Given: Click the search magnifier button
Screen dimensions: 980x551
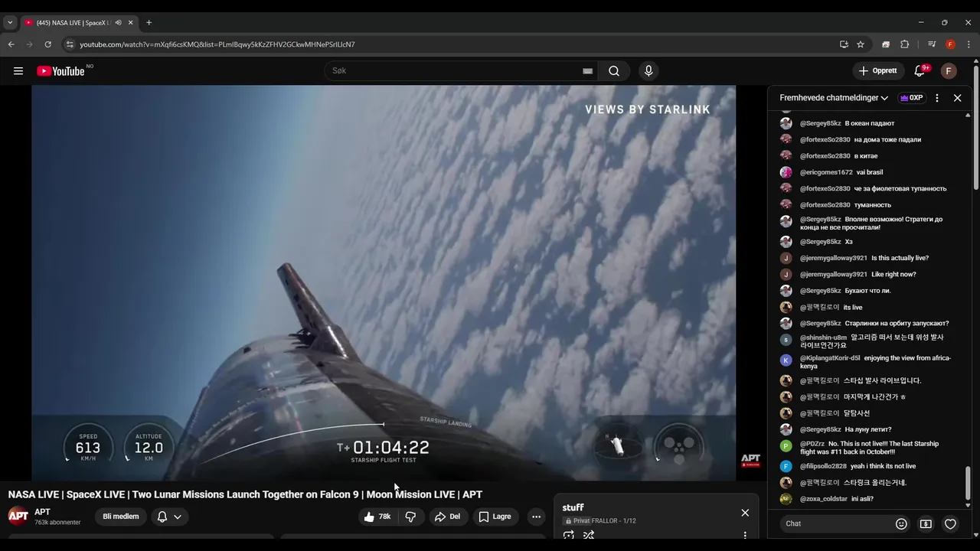Looking at the screenshot, I should pyautogui.click(x=614, y=71).
